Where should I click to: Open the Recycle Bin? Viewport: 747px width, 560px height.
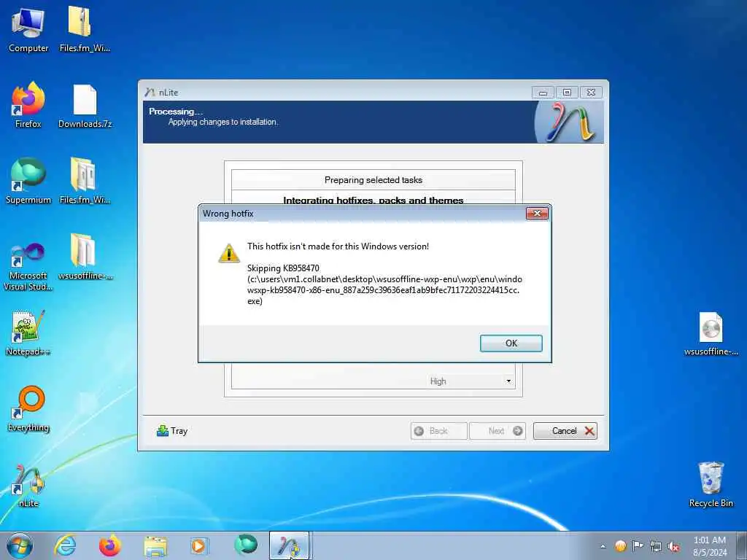tap(711, 485)
